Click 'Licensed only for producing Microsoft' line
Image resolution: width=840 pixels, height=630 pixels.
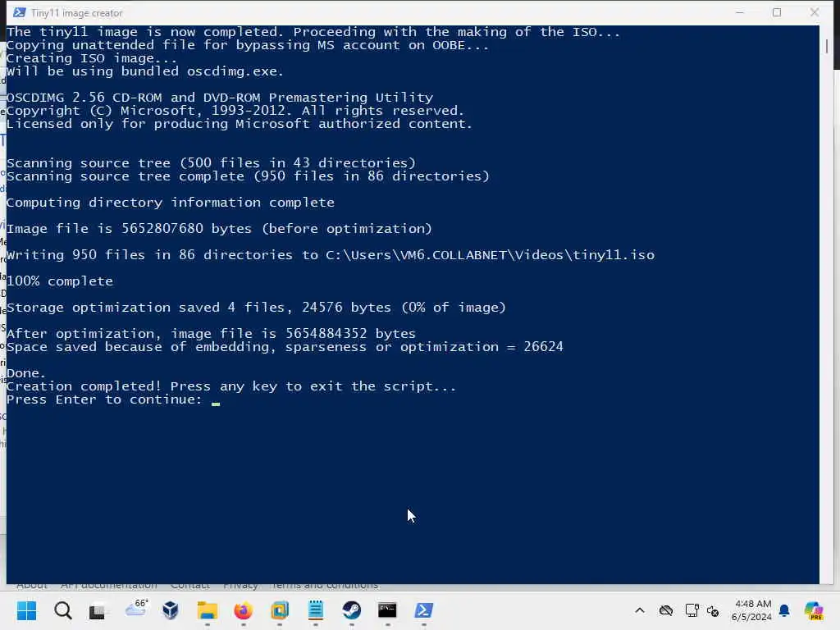pyautogui.click(x=240, y=124)
